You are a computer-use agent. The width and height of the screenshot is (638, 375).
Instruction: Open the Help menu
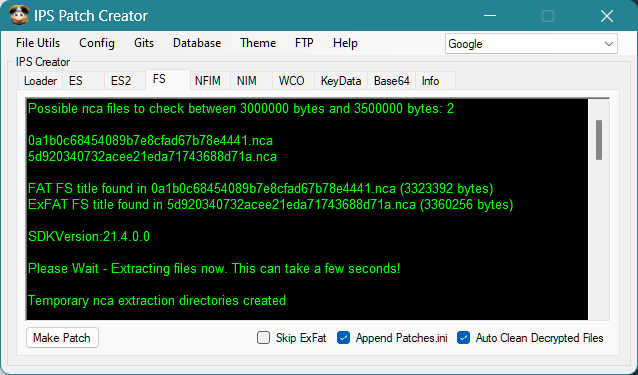tap(345, 43)
